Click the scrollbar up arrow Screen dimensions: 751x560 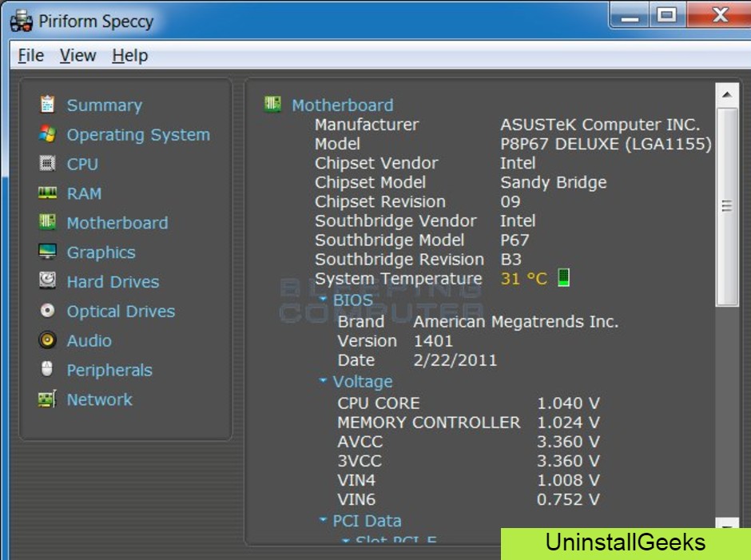(727, 95)
